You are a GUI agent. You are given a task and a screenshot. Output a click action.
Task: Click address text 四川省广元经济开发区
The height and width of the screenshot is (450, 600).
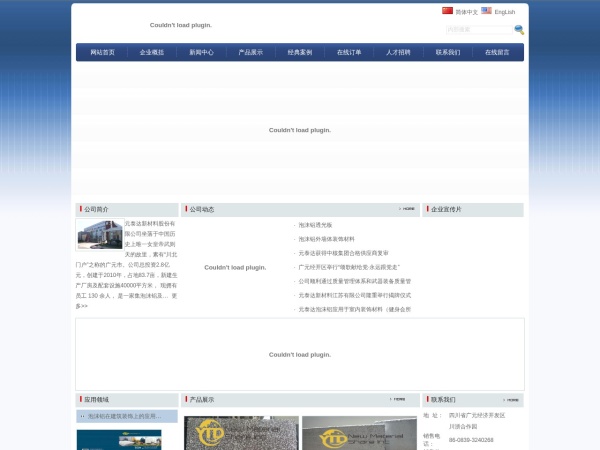point(477,415)
